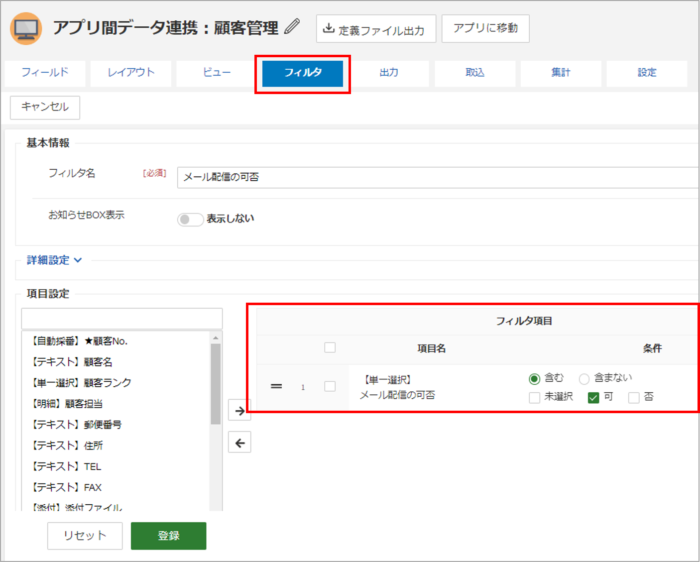Open the 設定 tab
This screenshot has height=562, width=700.
click(x=646, y=73)
